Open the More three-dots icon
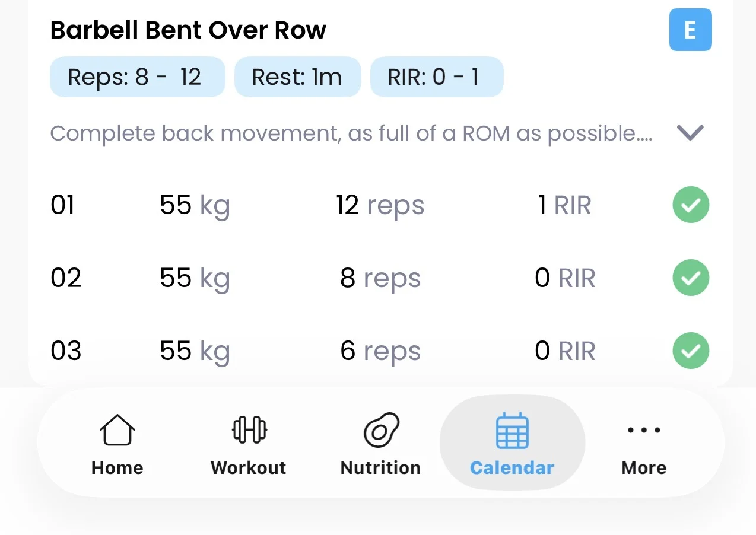Viewport: 756px width, 535px height. [644, 430]
